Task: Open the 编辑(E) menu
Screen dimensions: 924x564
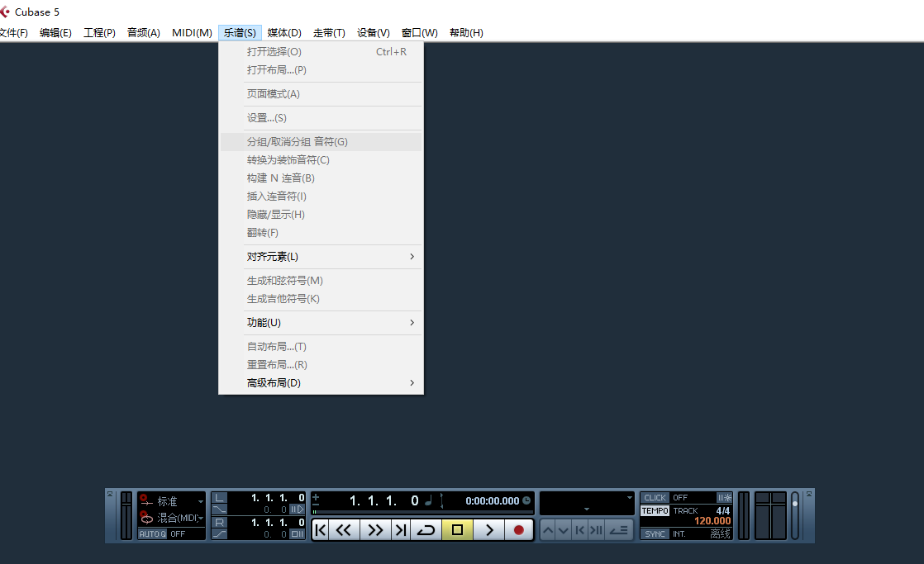Action: 55,33
